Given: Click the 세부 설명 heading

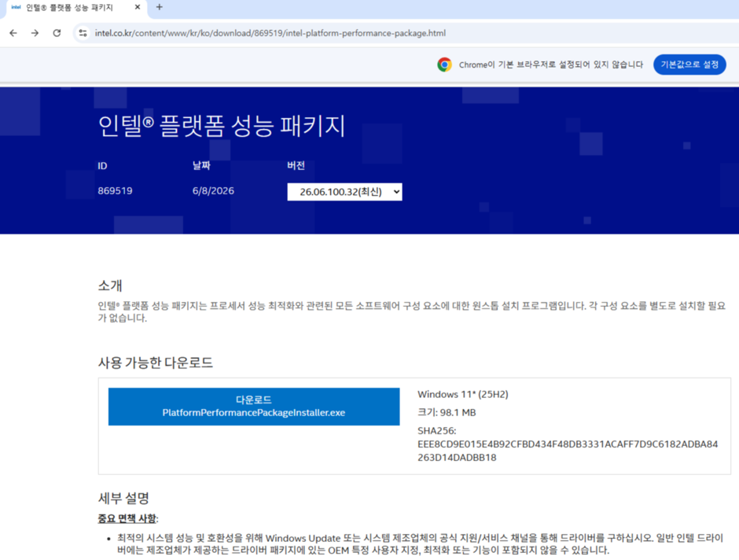Looking at the screenshot, I should pos(123,498).
